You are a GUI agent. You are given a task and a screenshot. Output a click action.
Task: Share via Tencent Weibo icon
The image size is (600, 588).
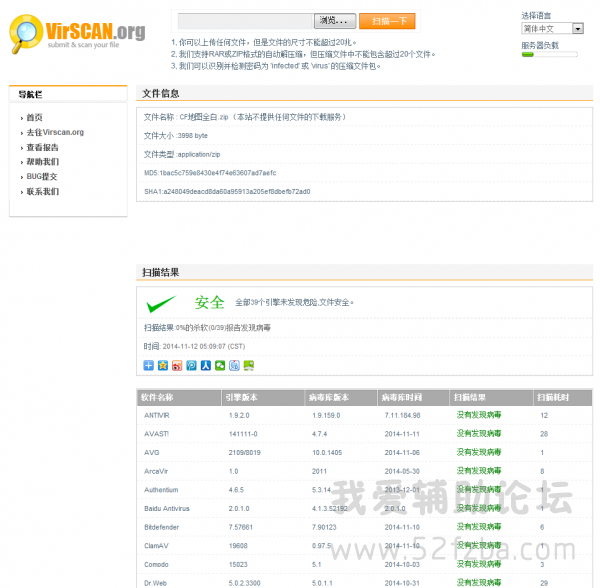[x=191, y=365]
